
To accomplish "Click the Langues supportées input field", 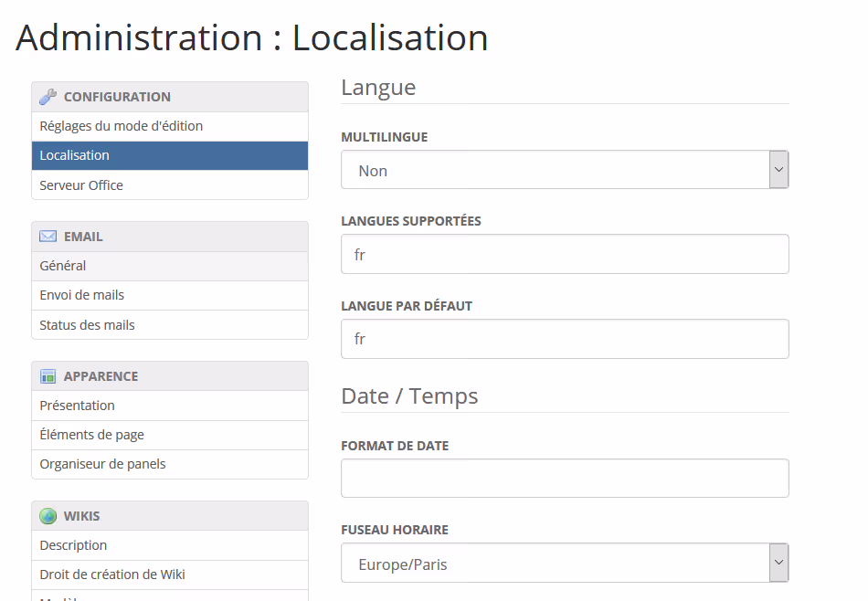I will [564, 255].
